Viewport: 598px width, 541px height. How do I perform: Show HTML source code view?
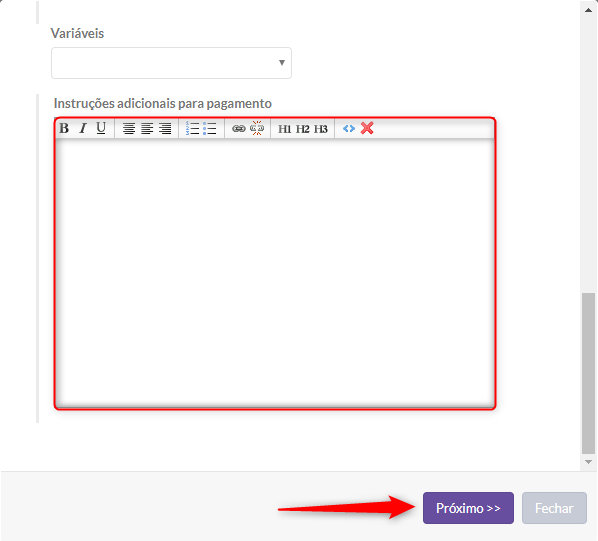coord(349,128)
